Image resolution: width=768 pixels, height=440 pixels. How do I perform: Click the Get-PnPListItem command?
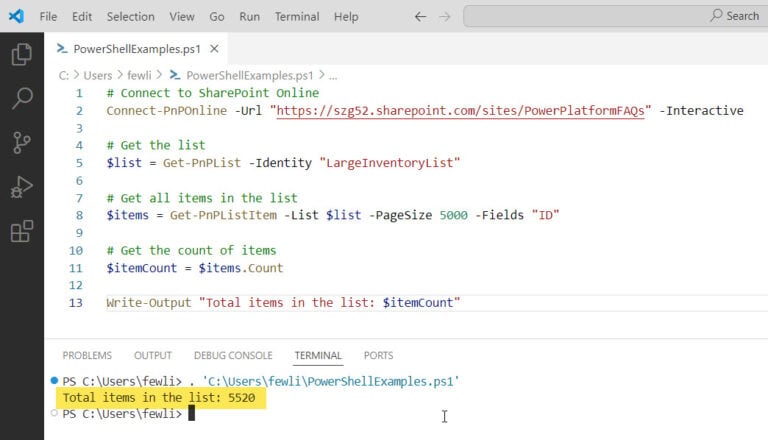pyautogui.click(x=223, y=215)
